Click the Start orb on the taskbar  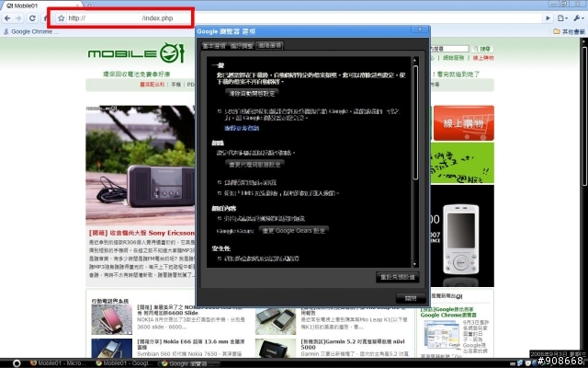tap(17, 363)
